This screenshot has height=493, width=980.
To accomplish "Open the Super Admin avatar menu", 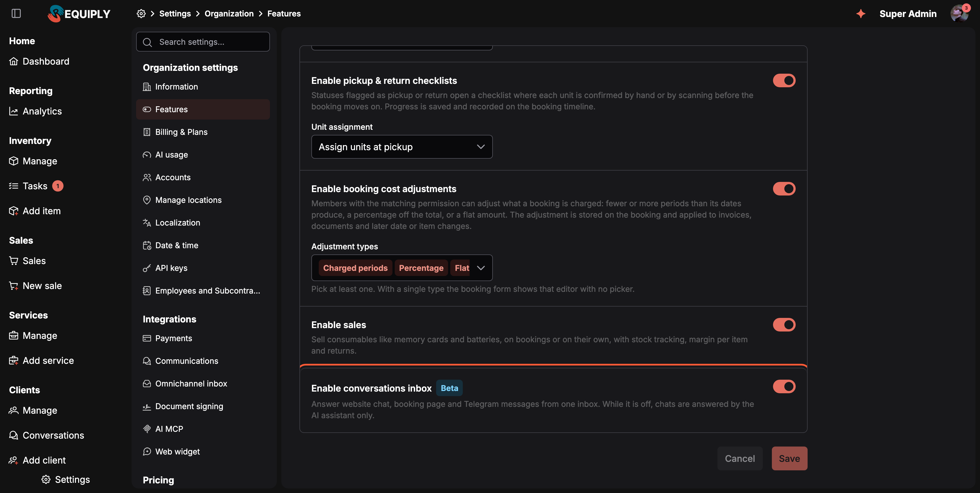I will (x=960, y=14).
